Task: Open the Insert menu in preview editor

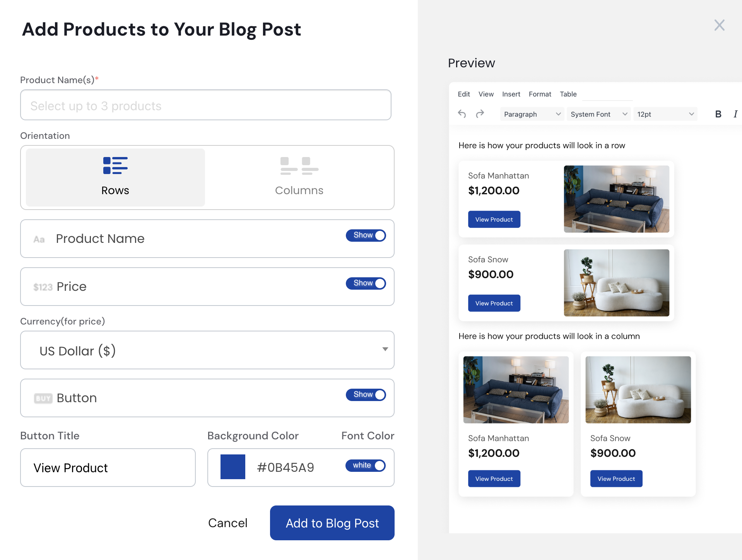Action: tap(511, 94)
